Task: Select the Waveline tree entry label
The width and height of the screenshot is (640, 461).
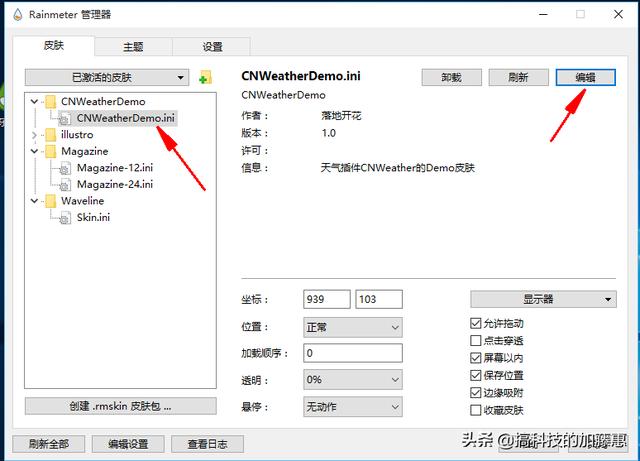Action: tap(82, 200)
